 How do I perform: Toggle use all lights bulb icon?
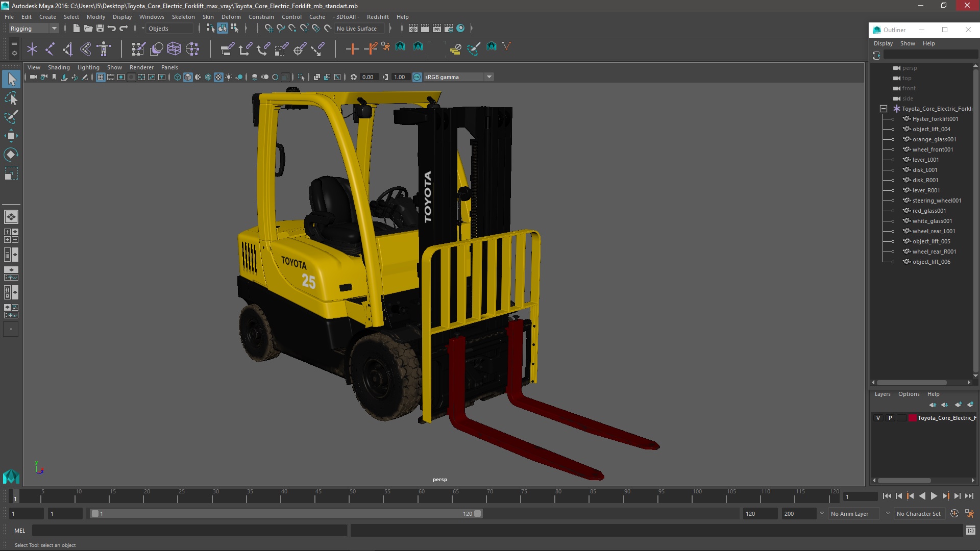[x=229, y=77]
